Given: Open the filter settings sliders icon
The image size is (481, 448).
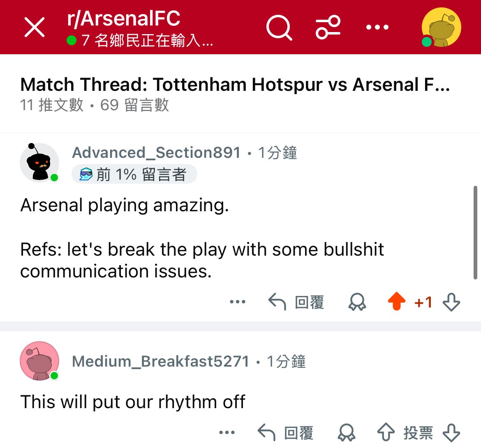Looking at the screenshot, I should (328, 28).
